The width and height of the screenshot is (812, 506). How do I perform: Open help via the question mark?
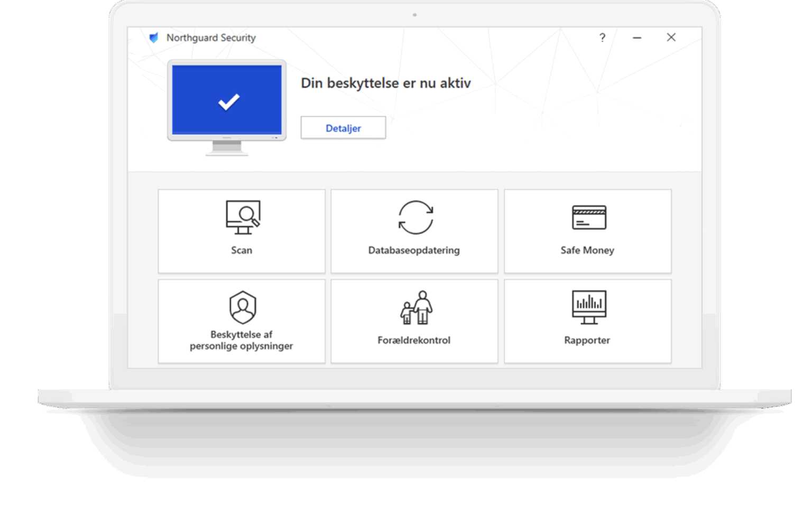[x=602, y=38]
